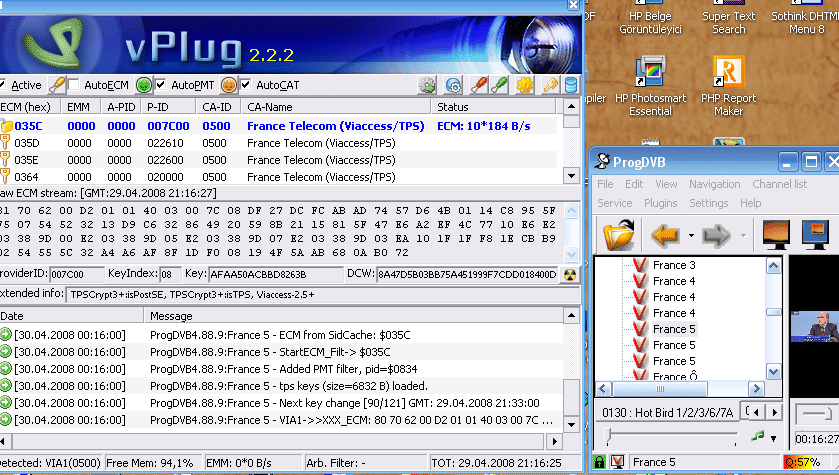
Task: Click the orange monitor icon in ProgDVB toolbar
Action: pyautogui.click(x=776, y=234)
